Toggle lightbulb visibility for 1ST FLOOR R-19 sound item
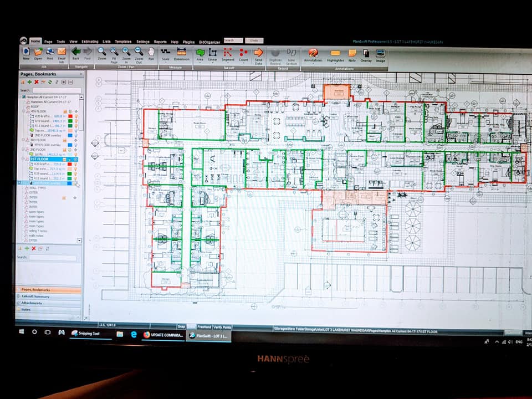Viewport: 532px width, 399px height. click(76, 173)
